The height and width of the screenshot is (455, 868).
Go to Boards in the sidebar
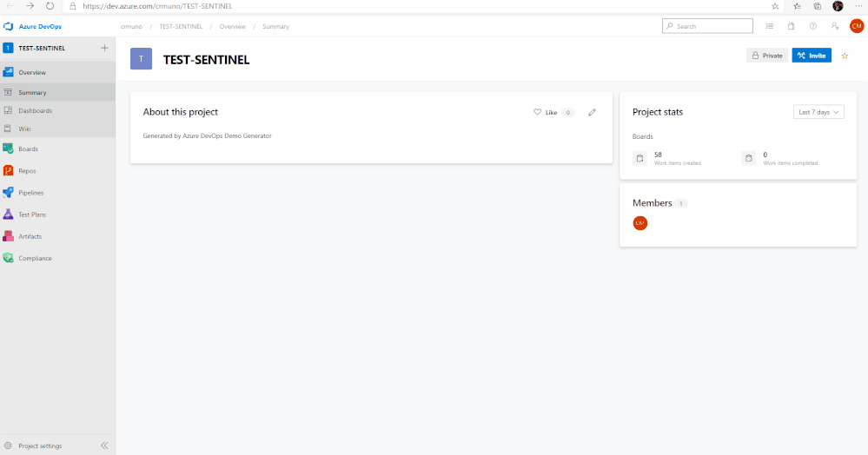point(57,148)
